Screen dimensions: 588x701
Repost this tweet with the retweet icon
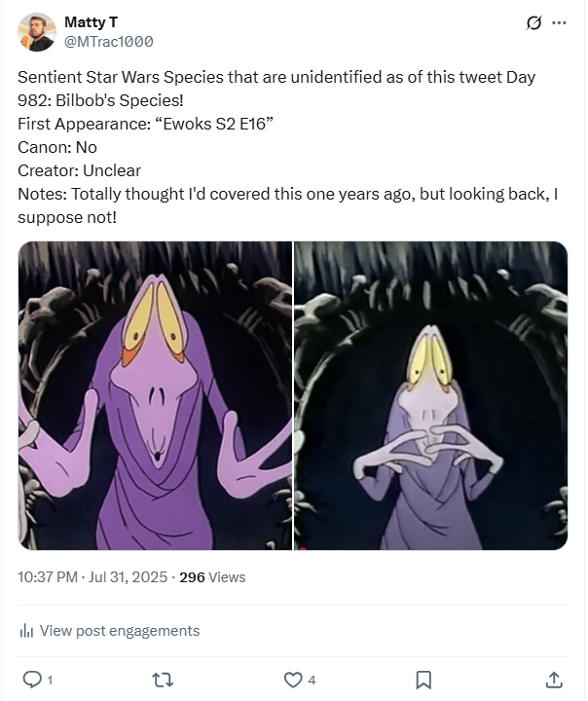pos(163,680)
